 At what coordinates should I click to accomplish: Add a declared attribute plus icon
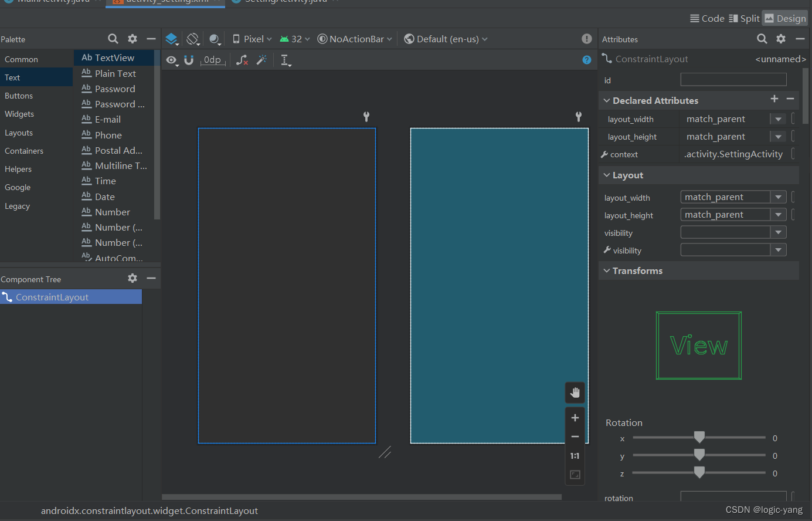pyautogui.click(x=774, y=99)
